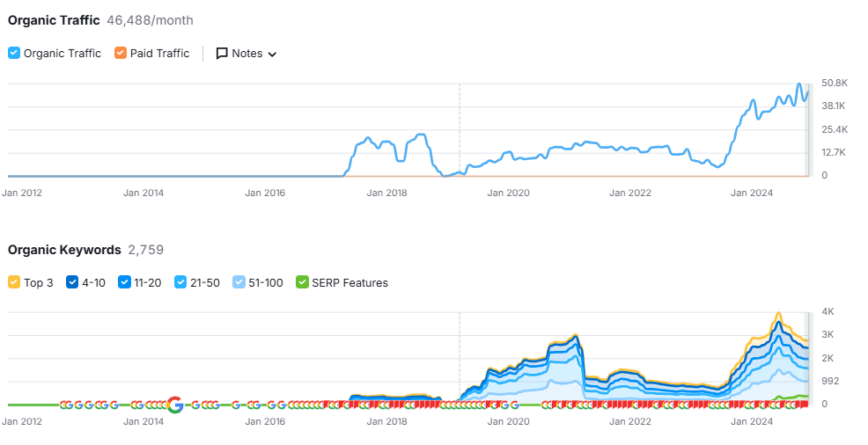Click the leftmost Google update marker icon
The width and height of the screenshot is (868, 445).
[64, 405]
